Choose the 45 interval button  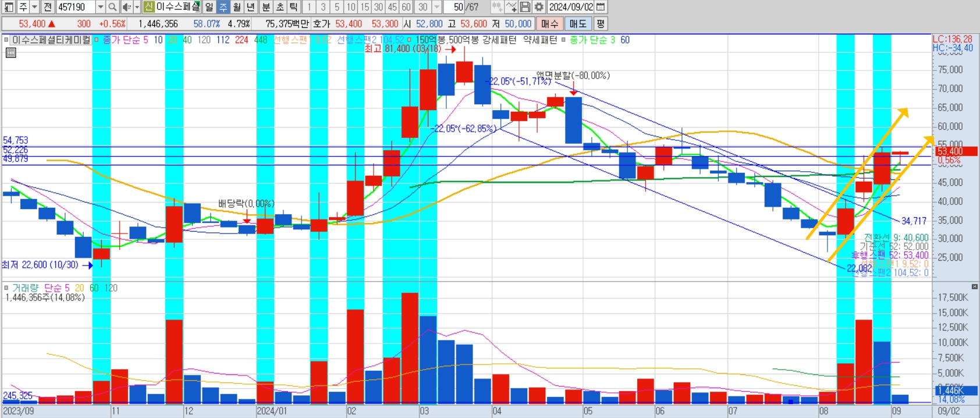click(x=393, y=7)
